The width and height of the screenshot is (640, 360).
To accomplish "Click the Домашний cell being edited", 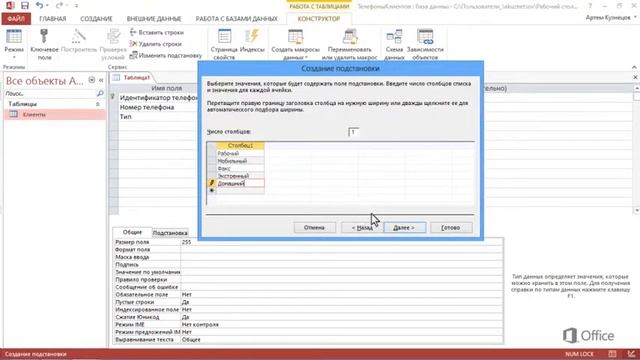I will (x=240, y=183).
